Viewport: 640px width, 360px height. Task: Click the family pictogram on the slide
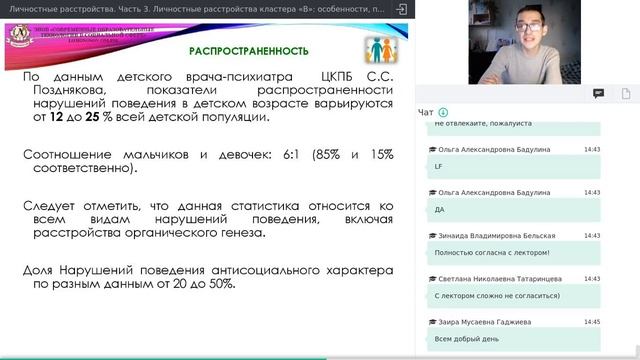tap(381, 50)
